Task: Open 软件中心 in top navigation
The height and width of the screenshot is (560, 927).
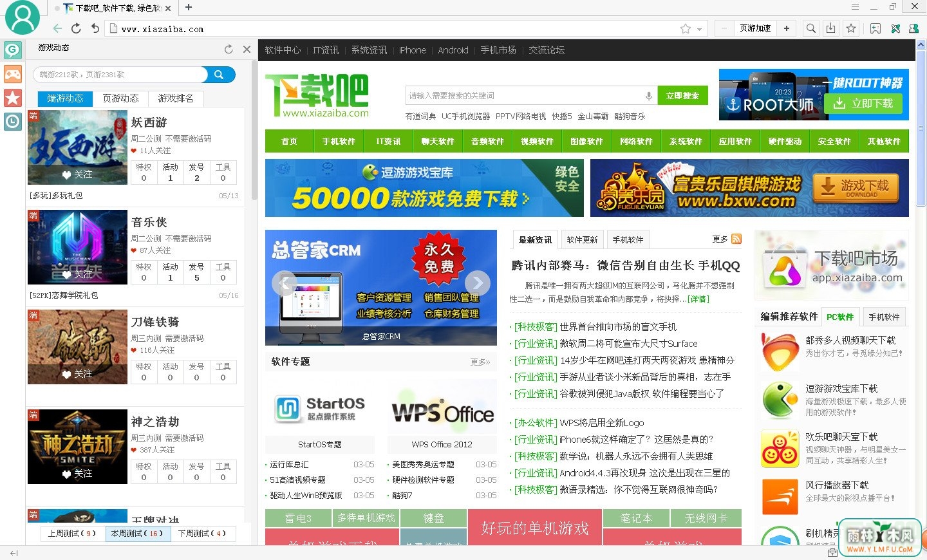Action: coord(283,50)
